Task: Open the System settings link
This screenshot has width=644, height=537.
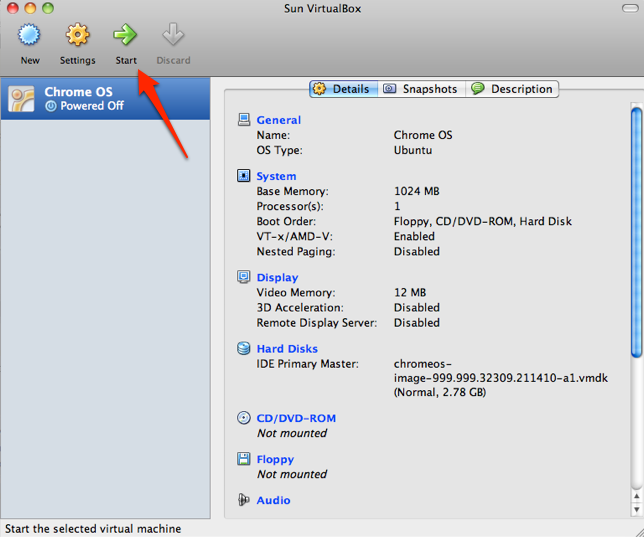Action: (x=276, y=176)
